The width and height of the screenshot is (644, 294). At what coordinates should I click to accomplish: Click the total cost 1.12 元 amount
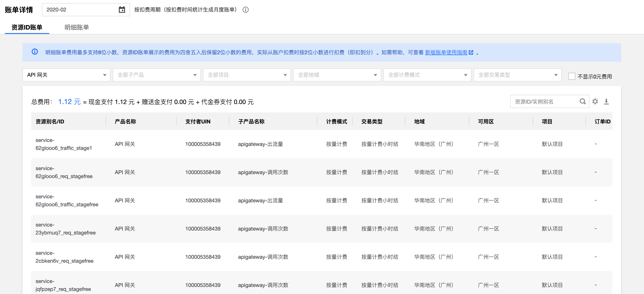tap(69, 102)
